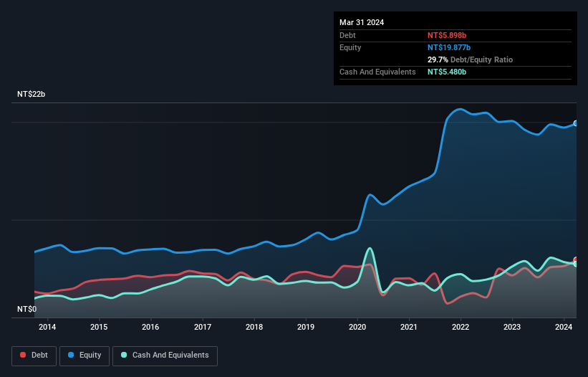Toggle the Equity series legend button
This screenshot has height=377, width=588.
click(x=85, y=355)
